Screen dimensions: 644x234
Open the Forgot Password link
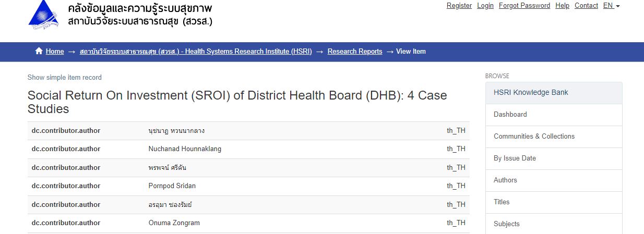pyautogui.click(x=524, y=6)
